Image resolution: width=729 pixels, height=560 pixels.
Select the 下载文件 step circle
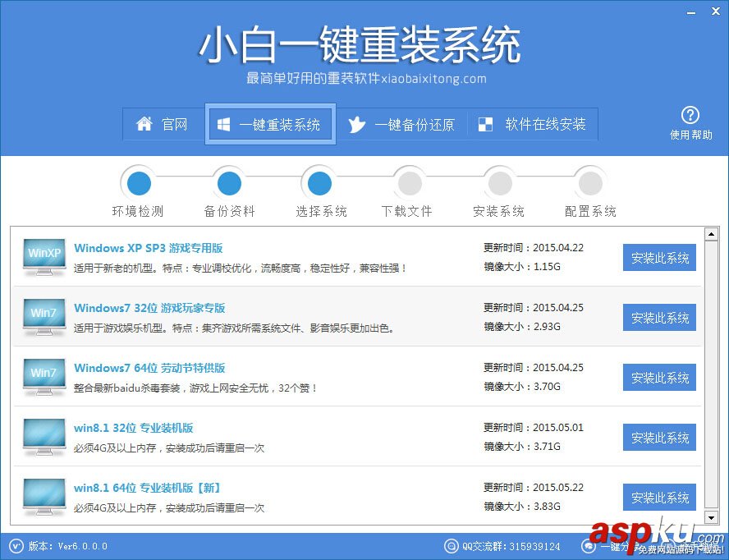409,182
